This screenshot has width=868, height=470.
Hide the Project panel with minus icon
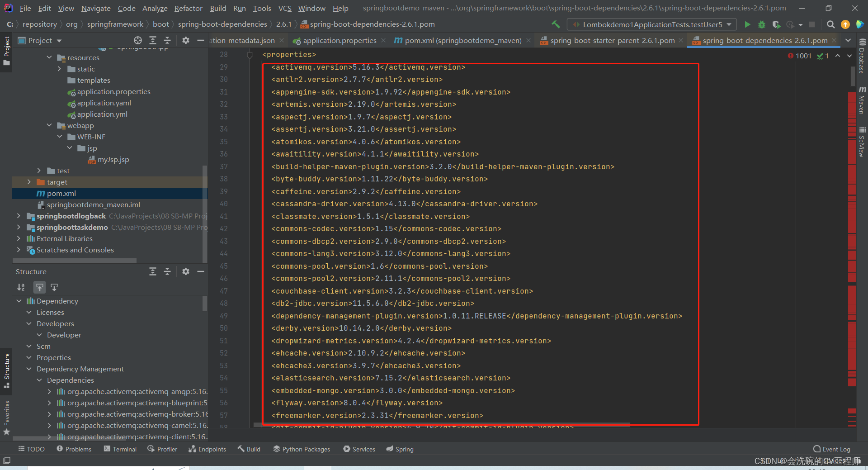point(201,40)
